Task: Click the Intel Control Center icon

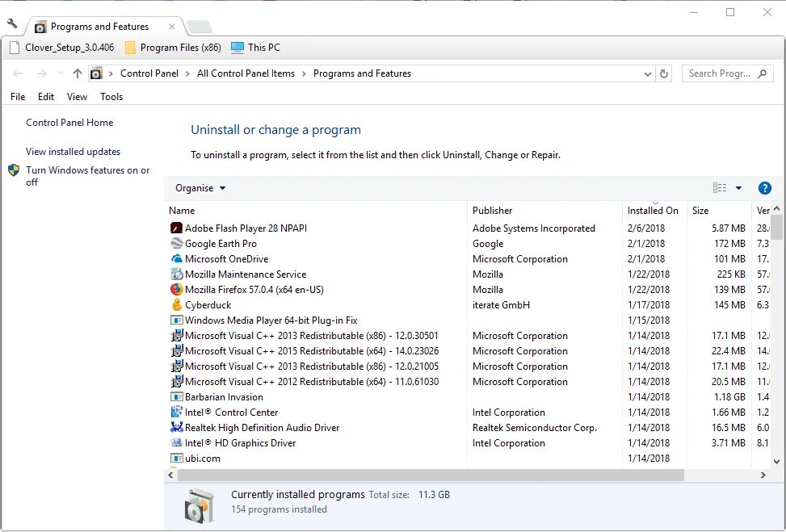Action: pos(176,413)
